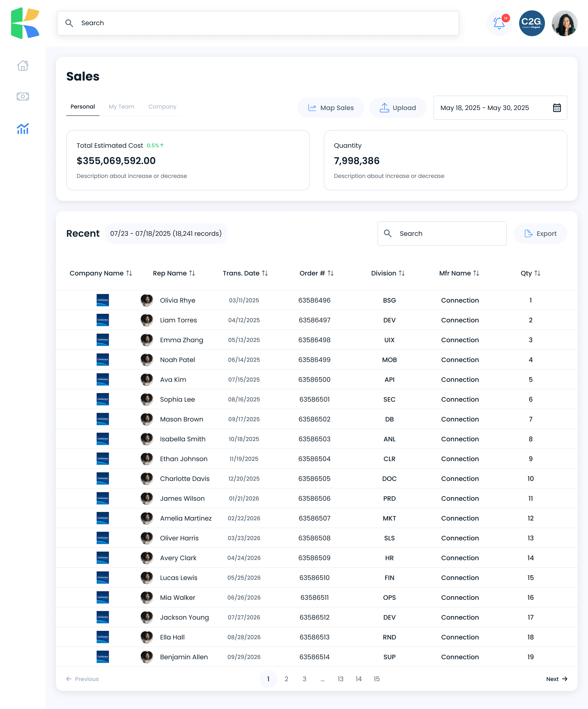Click the app logo in top-left
588x709 pixels.
(x=25, y=23)
